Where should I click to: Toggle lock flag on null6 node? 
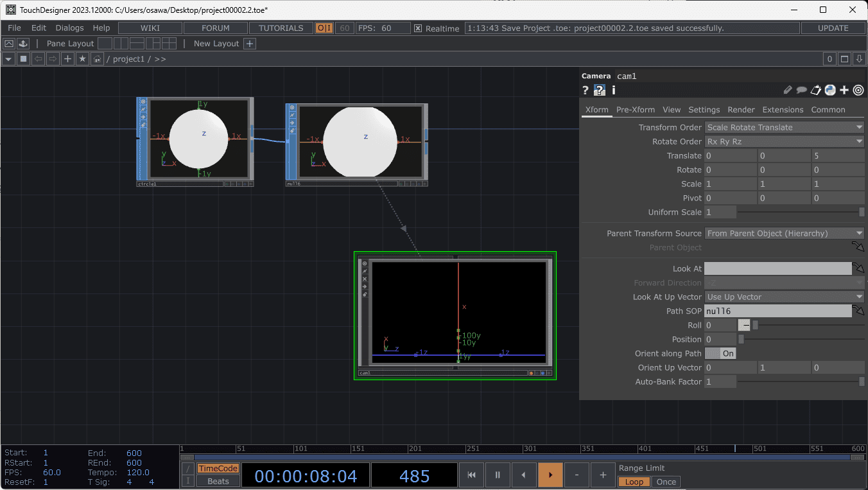tap(292, 131)
